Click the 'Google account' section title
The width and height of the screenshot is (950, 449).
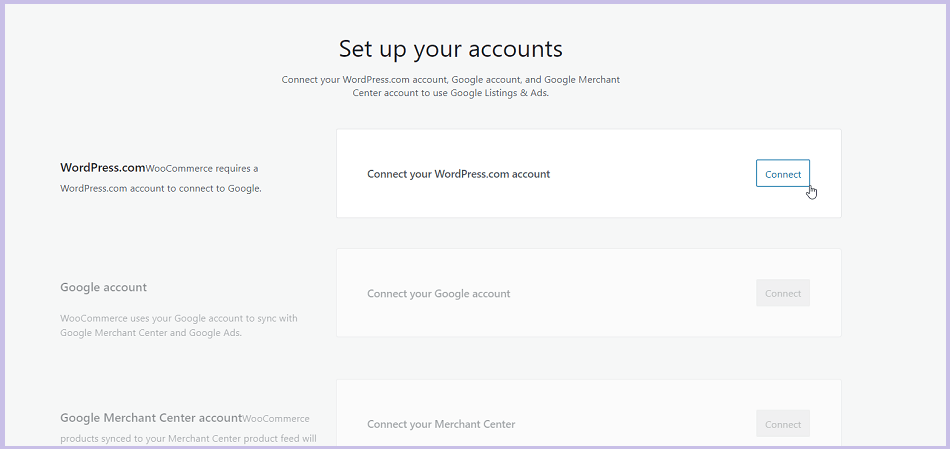[x=104, y=287]
